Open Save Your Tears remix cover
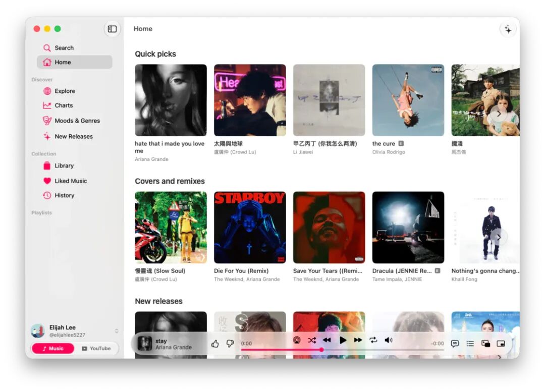The height and width of the screenshot is (392, 545). (x=329, y=227)
